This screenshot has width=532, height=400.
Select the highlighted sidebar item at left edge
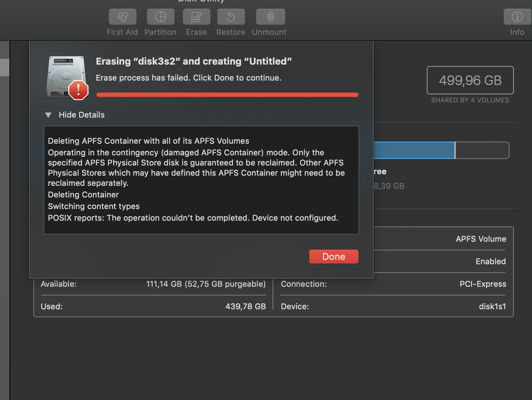(x=4, y=68)
